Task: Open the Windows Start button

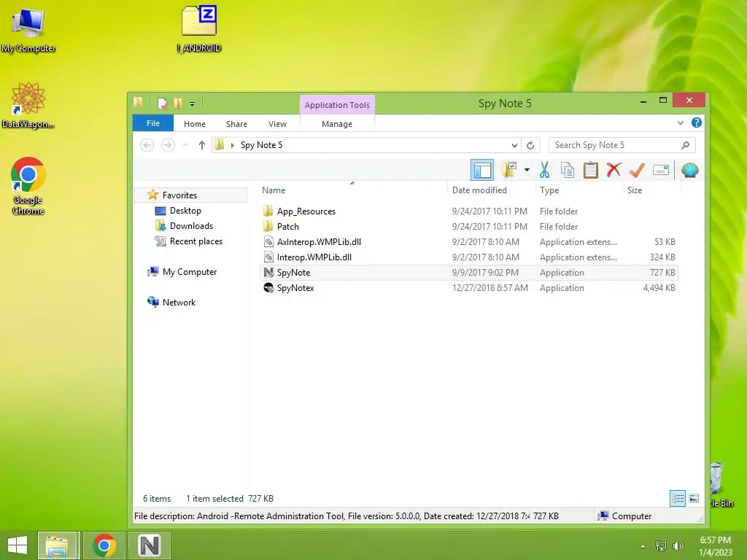Action: tap(18, 545)
